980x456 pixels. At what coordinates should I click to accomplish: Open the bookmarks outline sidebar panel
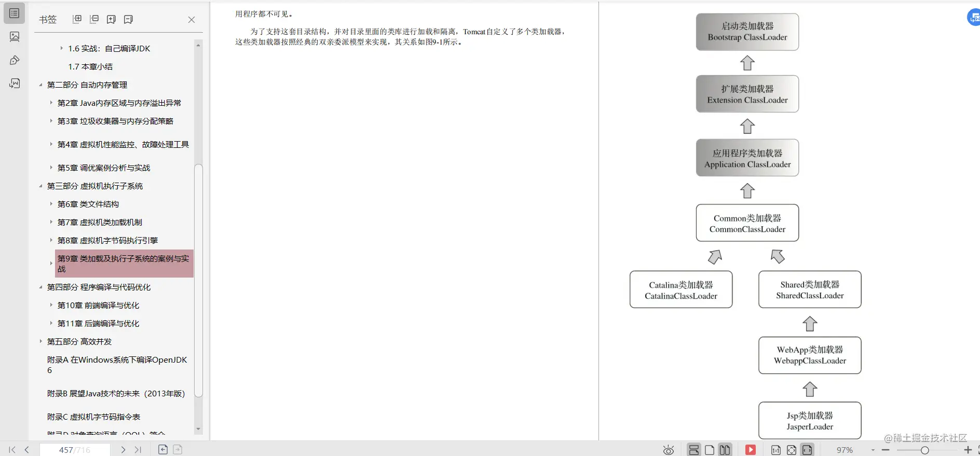[x=15, y=13]
